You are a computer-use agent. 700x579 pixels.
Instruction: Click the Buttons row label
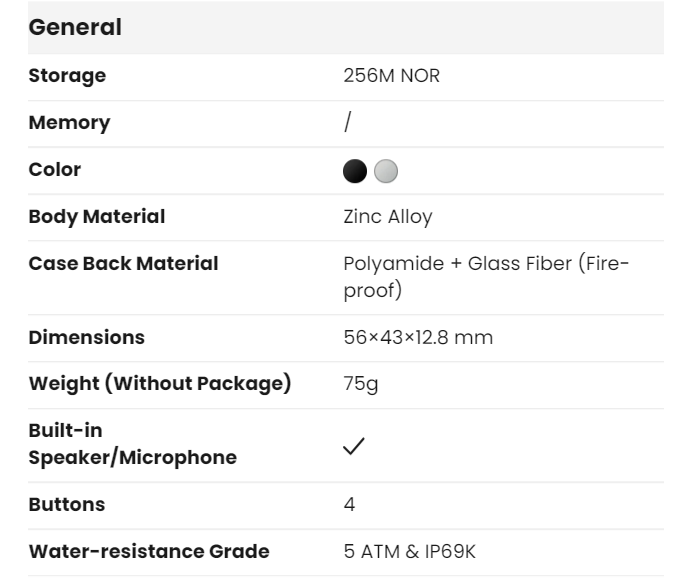pos(66,504)
